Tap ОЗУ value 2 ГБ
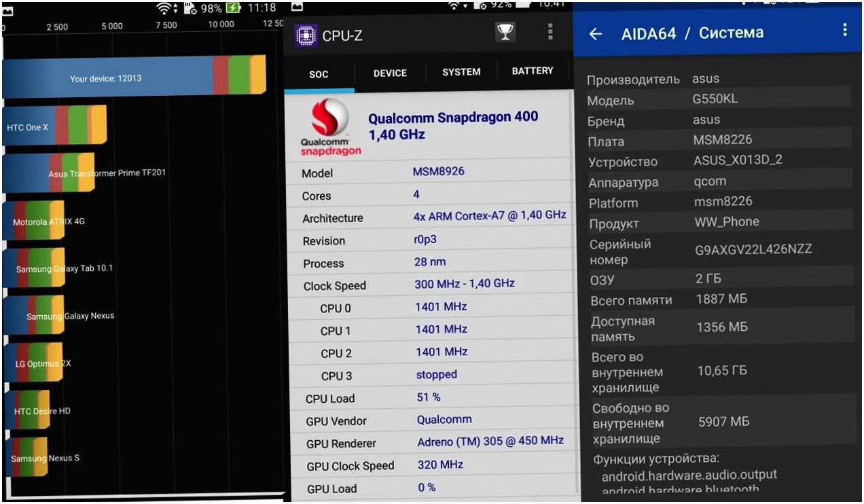Image resolution: width=864 pixels, height=504 pixels. (708, 278)
